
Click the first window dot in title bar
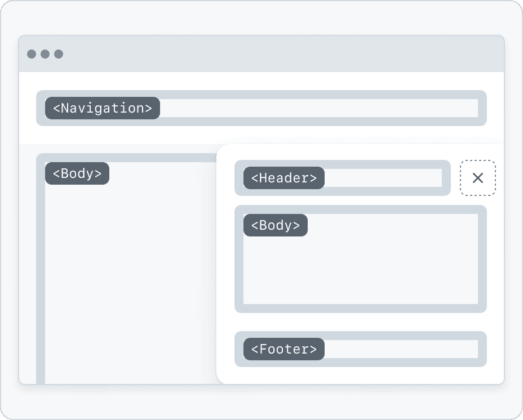coord(32,54)
